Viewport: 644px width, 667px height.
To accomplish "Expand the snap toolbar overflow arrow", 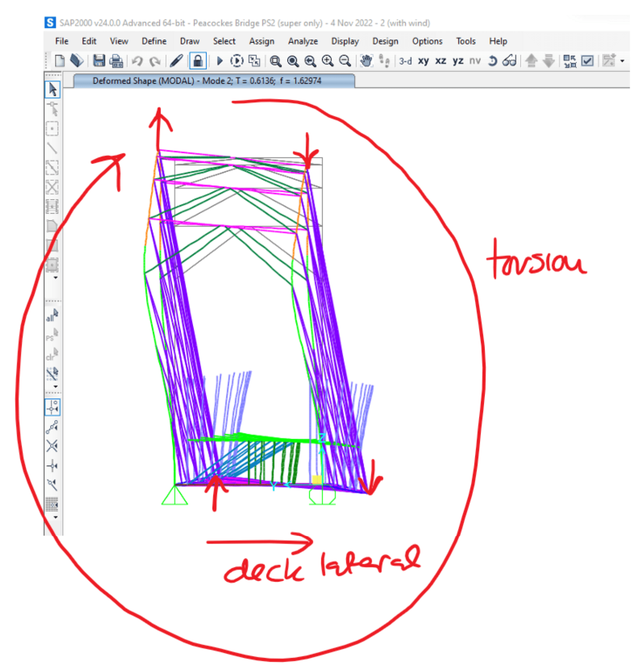I will pyautogui.click(x=56, y=517).
